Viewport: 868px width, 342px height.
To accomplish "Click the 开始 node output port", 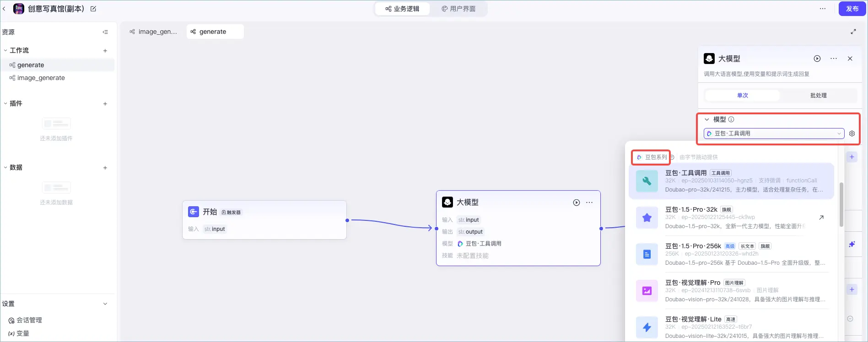I will pyautogui.click(x=347, y=220).
